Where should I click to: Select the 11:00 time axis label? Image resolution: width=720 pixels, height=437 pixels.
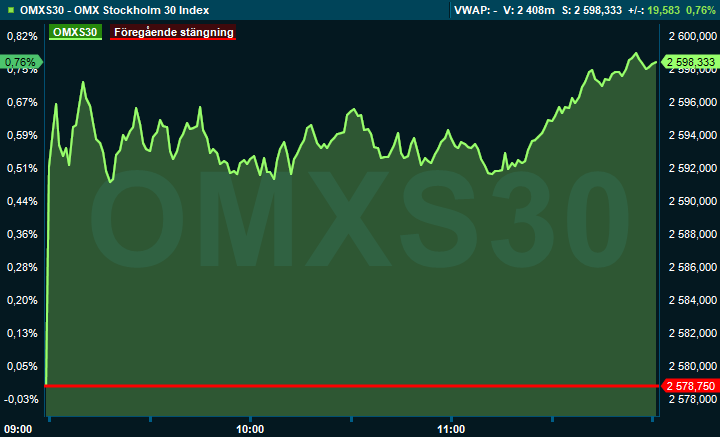[x=451, y=429]
